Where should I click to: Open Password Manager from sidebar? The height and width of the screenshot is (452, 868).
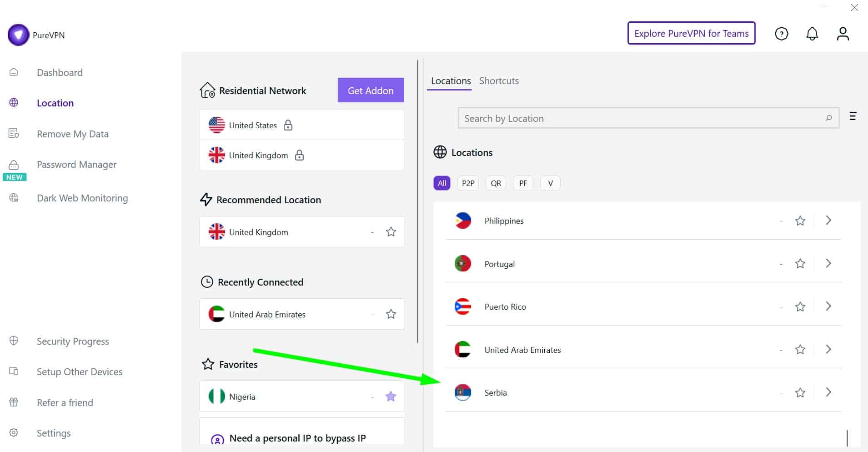coord(76,165)
